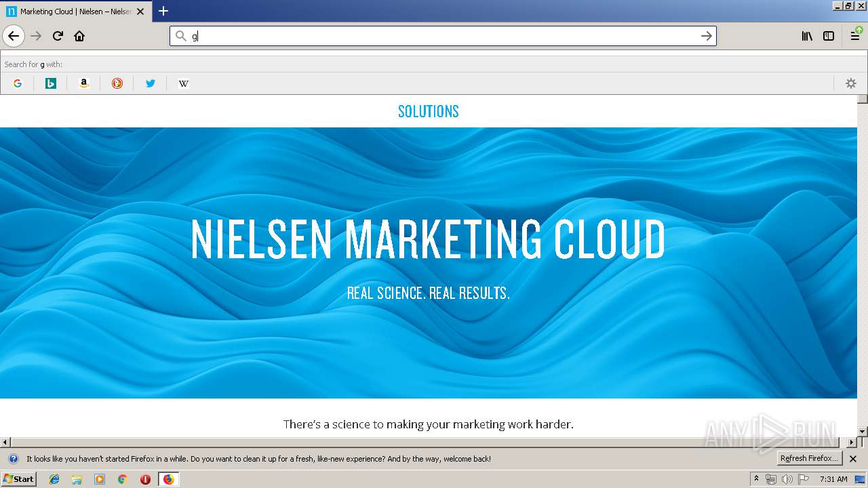Show hidden system tray icons
The width and height of the screenshot is (868, 488).
[757, 479]
